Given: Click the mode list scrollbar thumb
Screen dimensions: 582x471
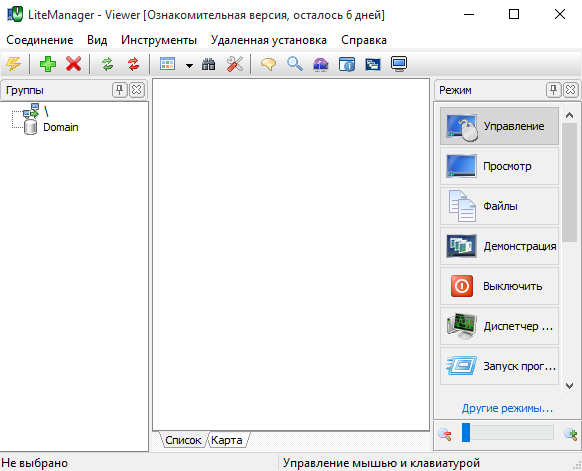Looking at the screenshot, I should (569, 183).
